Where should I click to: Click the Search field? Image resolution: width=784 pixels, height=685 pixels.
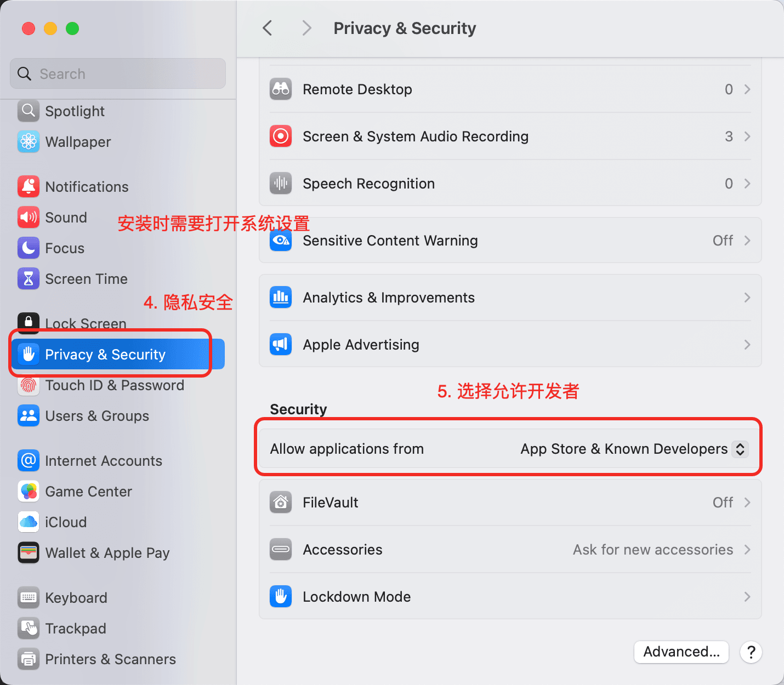(117, 73)
